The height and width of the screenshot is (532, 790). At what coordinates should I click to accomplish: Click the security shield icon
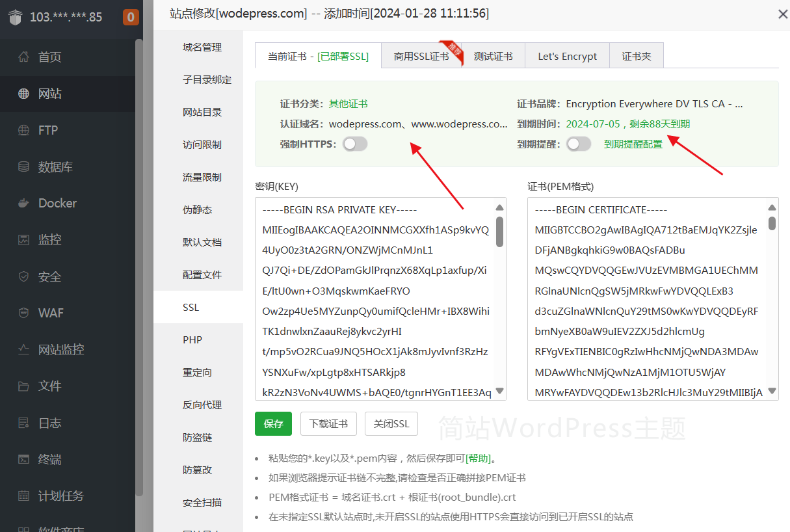[24, 277]
